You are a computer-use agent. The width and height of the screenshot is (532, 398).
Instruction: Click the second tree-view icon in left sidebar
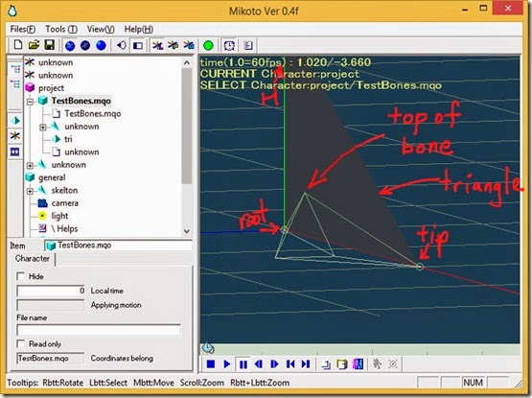coord(15,83)
